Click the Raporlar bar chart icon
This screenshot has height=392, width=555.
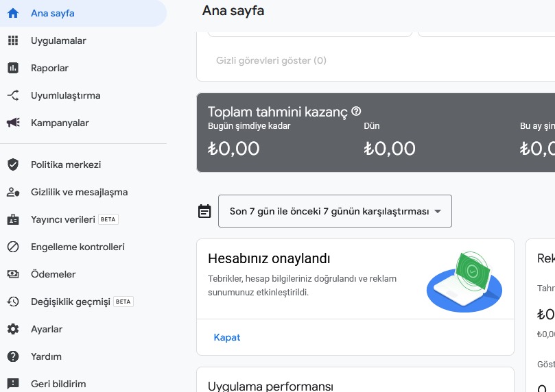coord(13,68)
